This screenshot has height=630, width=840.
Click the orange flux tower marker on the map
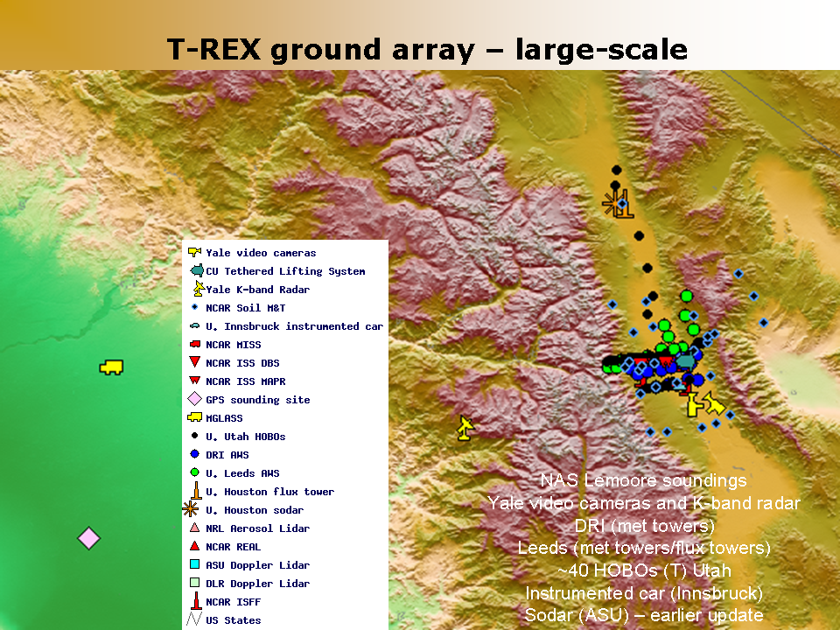625,204
